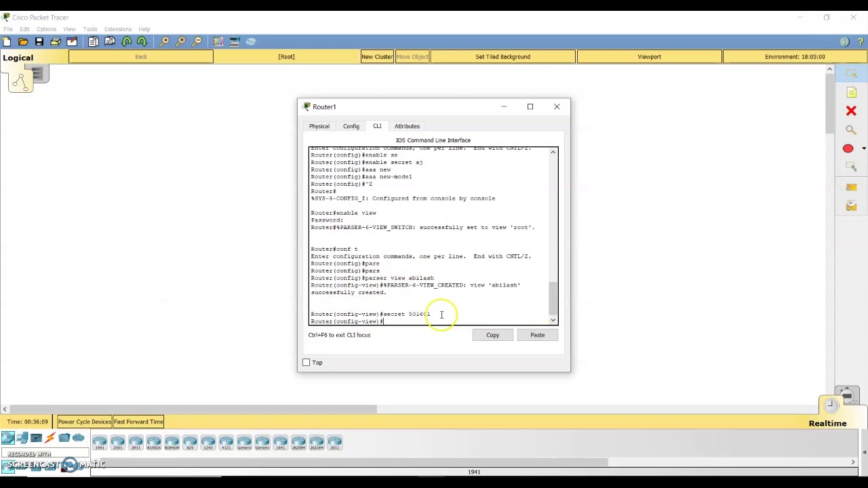Click Power Cycle Devices button
The width and height of the screenshot is (868, 488).
[84, 422]
